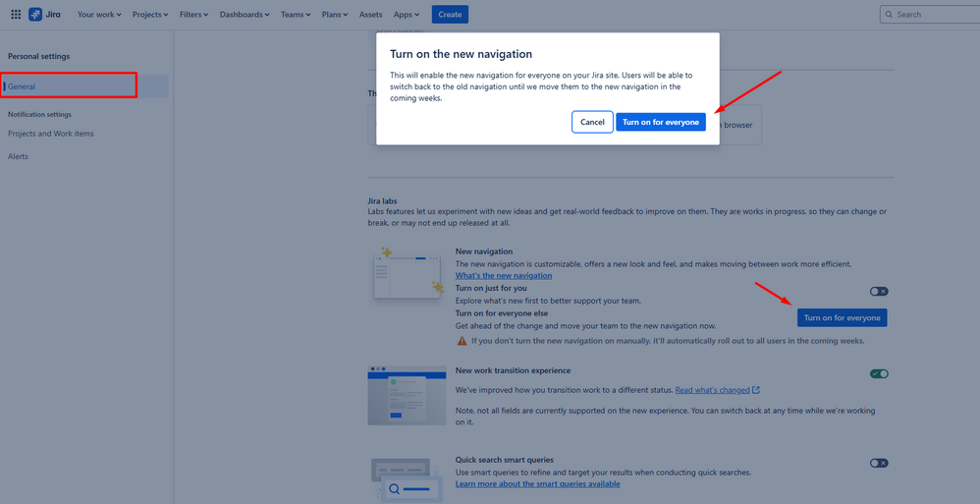This screenshot has height=504, width=980.
Task: Click the external link icon beside Read what's changed
Action: [x=756, y=390]
